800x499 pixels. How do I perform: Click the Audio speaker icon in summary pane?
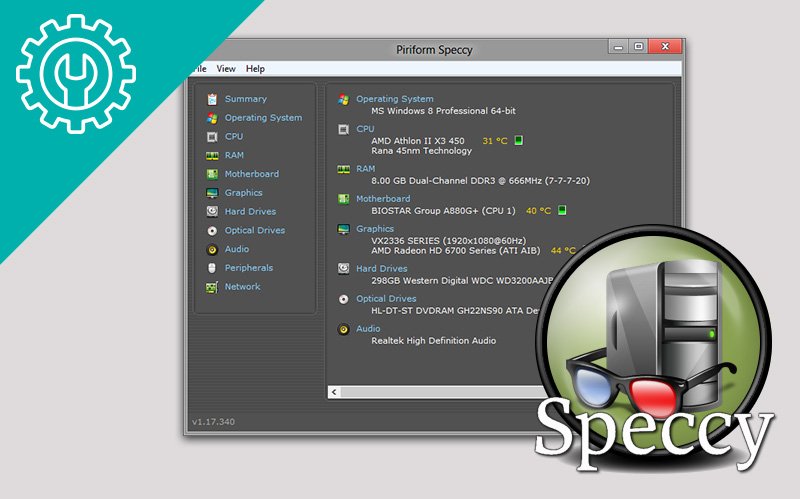point(343,329)
